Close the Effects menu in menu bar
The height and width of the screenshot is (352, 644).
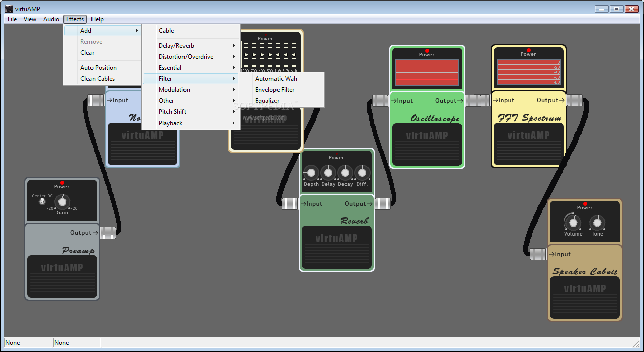click(75, 19)
